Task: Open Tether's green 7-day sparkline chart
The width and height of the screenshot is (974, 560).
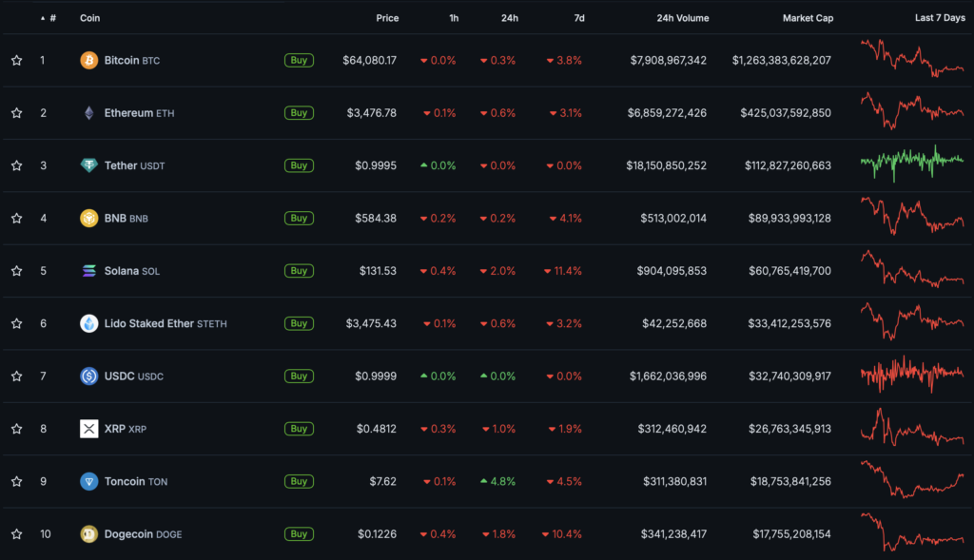Action: [911, 162]
